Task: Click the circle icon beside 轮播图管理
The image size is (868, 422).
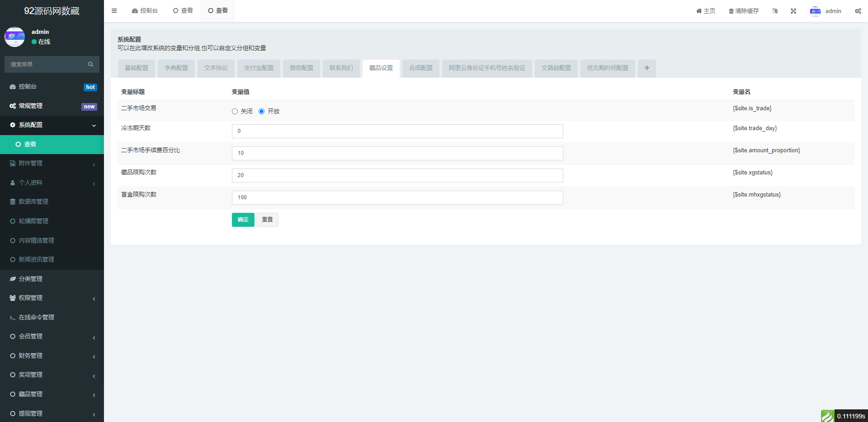Action: coord(13,221)
